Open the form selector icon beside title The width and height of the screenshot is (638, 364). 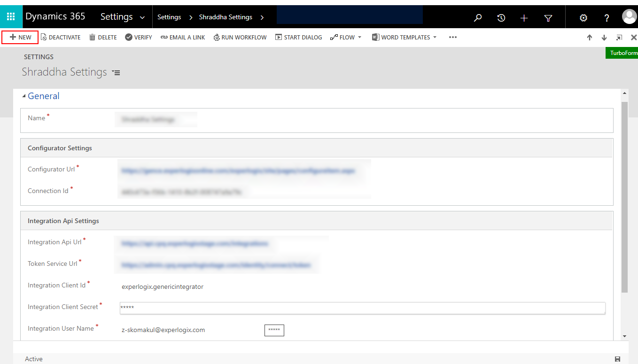pos(116,73)
